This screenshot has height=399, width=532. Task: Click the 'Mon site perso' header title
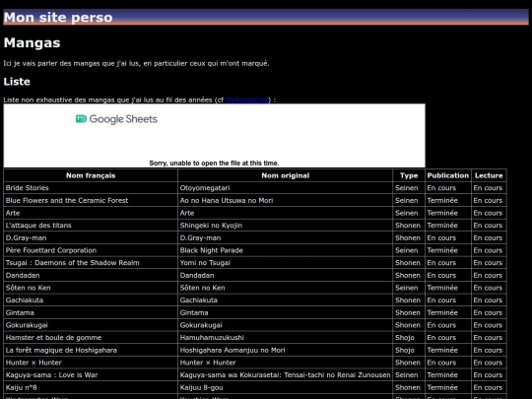tap(58, 18)
